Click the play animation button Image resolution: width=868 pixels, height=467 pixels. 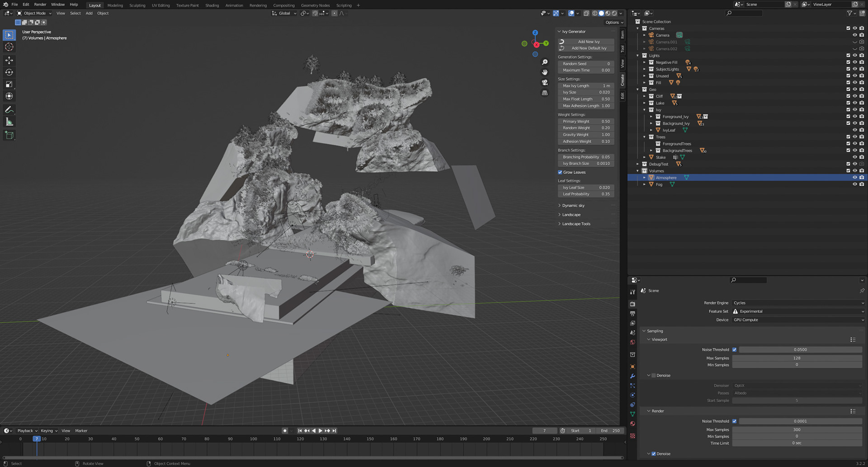[321, 431]
